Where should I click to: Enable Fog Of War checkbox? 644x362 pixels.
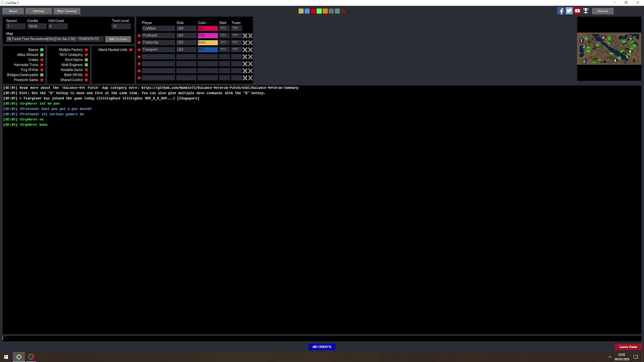(x=42, y=70)
